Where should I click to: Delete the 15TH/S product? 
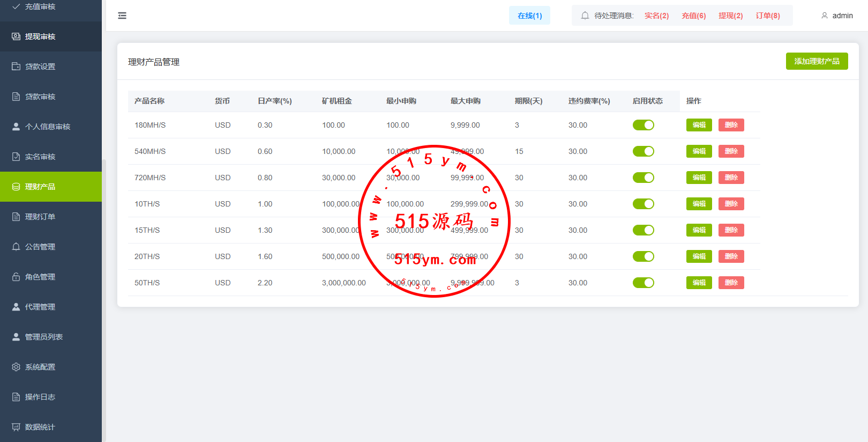pyautogui.click(x=731, y=230)
